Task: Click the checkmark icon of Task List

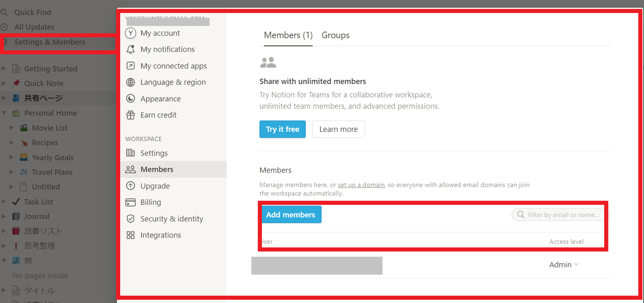Action: (16, 202)
